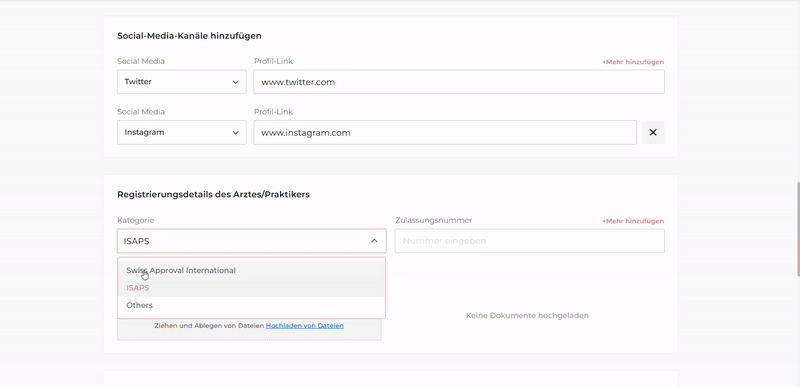This screenshot has width=800, height=387.
Task: Click the Hochladen von Dateien link
Action: tap(305, 325)
